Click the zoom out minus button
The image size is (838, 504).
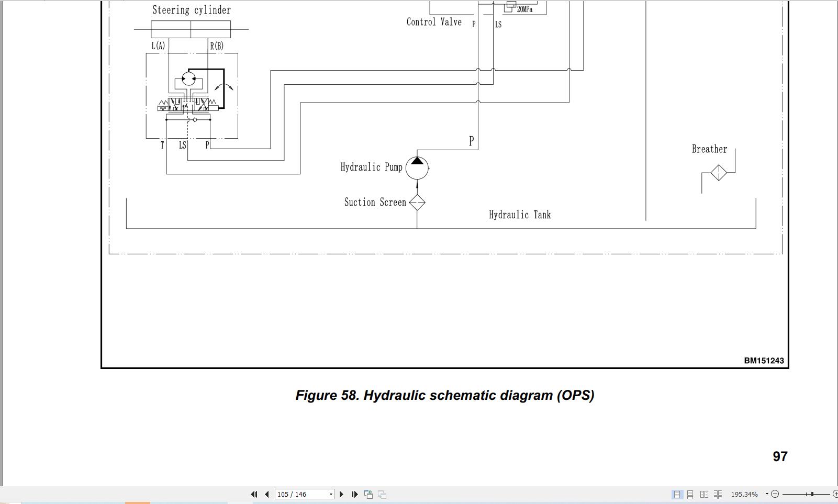pyautogui.click(x=775, y=494)
